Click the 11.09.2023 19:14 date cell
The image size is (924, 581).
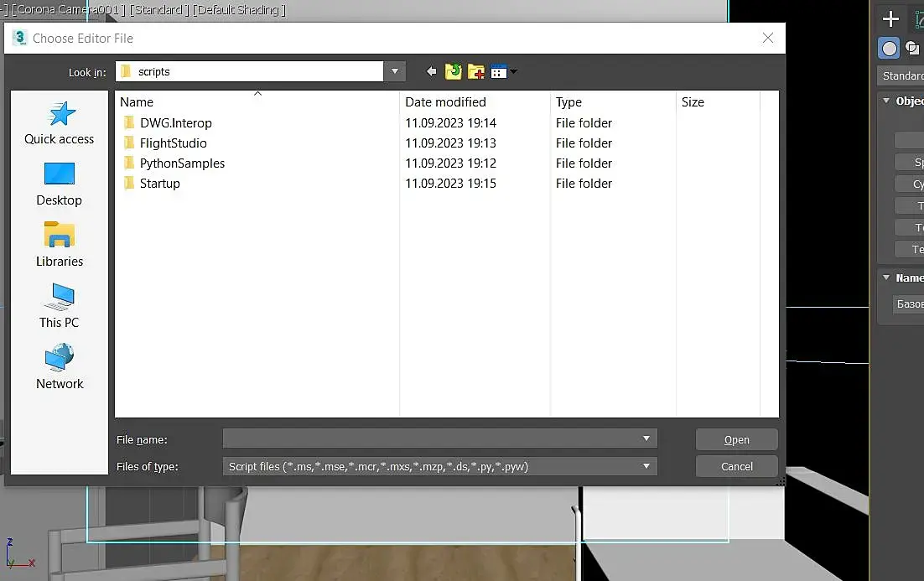[451, 123]
